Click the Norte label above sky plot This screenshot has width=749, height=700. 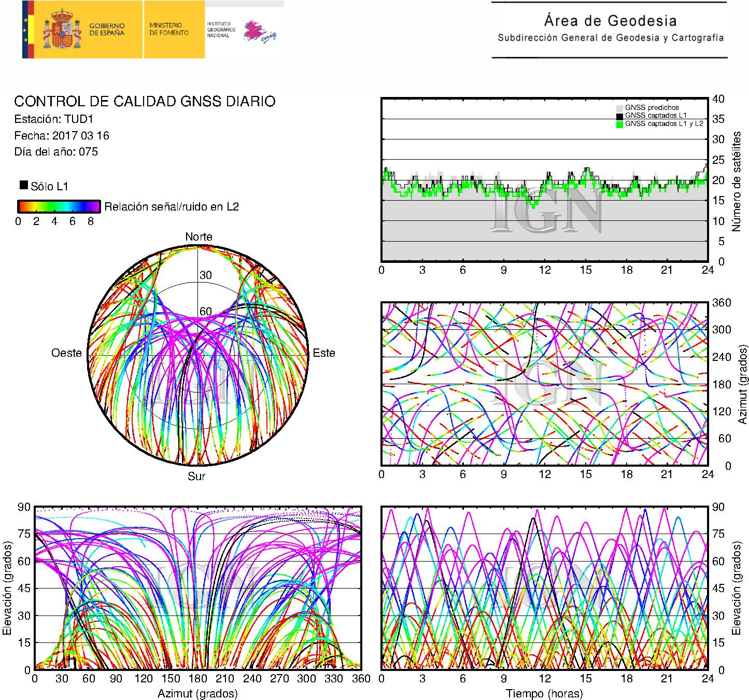pos(199,237)
